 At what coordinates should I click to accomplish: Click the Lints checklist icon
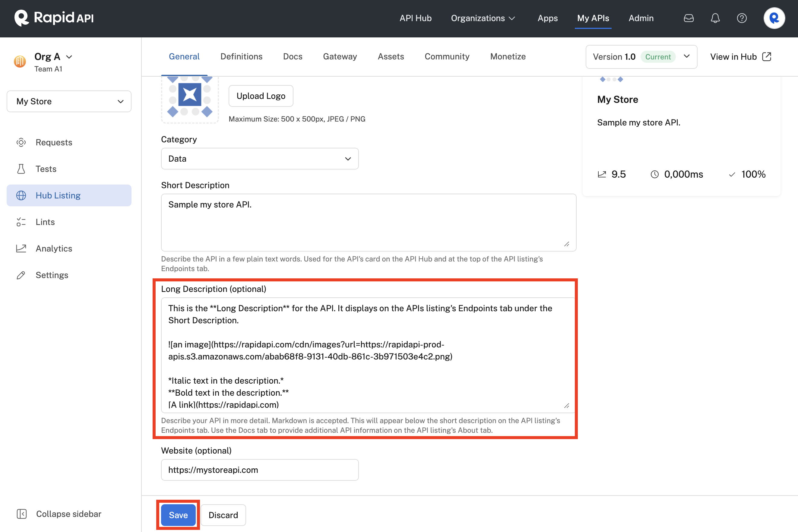tap(21, 222)
